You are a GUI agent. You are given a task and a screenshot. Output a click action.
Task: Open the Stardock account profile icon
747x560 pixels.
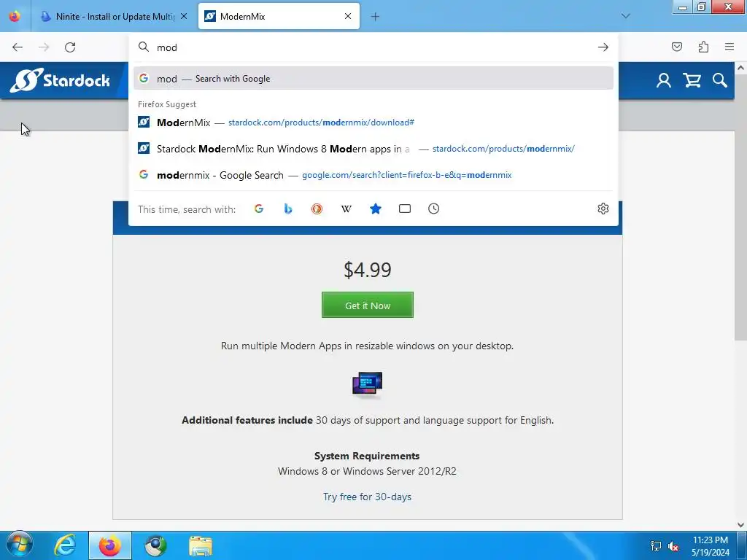[664, 80]
